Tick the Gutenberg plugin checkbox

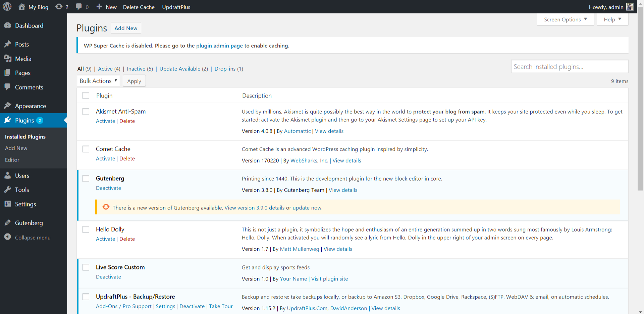pyautogui.click(x=86, y=179)
